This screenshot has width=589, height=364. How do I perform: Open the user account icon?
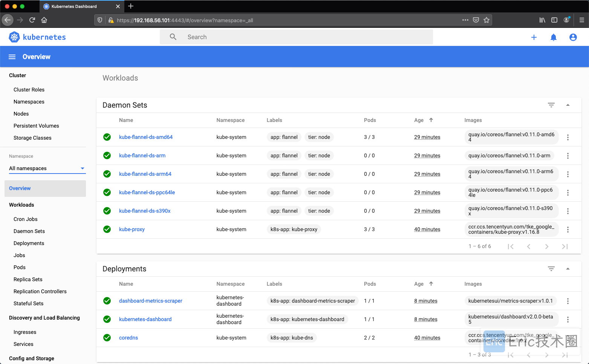pos(573,37)
